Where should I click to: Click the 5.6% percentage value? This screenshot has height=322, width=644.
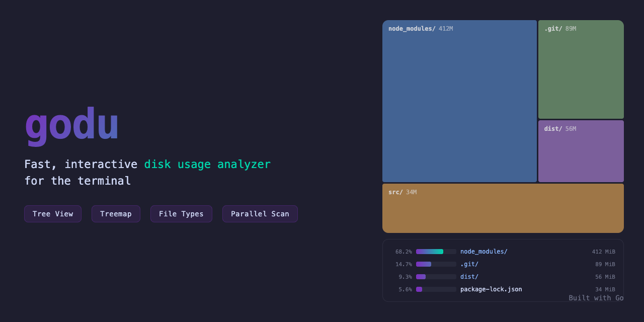[x=405, y=289]
